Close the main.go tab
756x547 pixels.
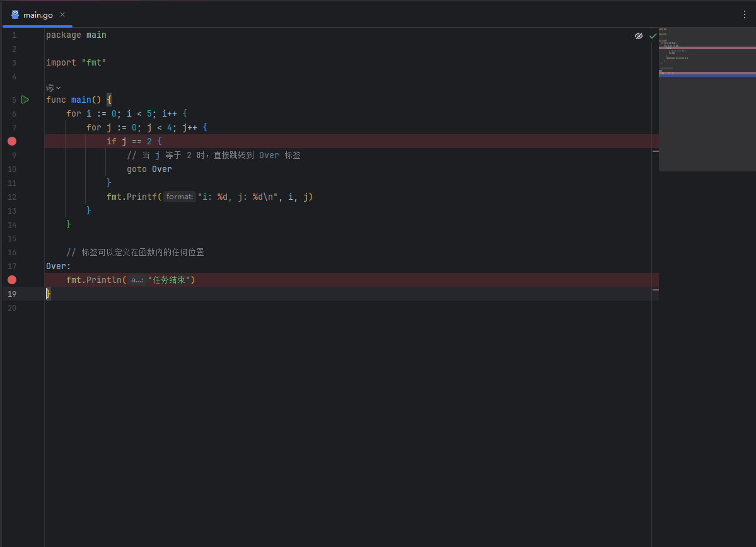click(x=61, y=14)
